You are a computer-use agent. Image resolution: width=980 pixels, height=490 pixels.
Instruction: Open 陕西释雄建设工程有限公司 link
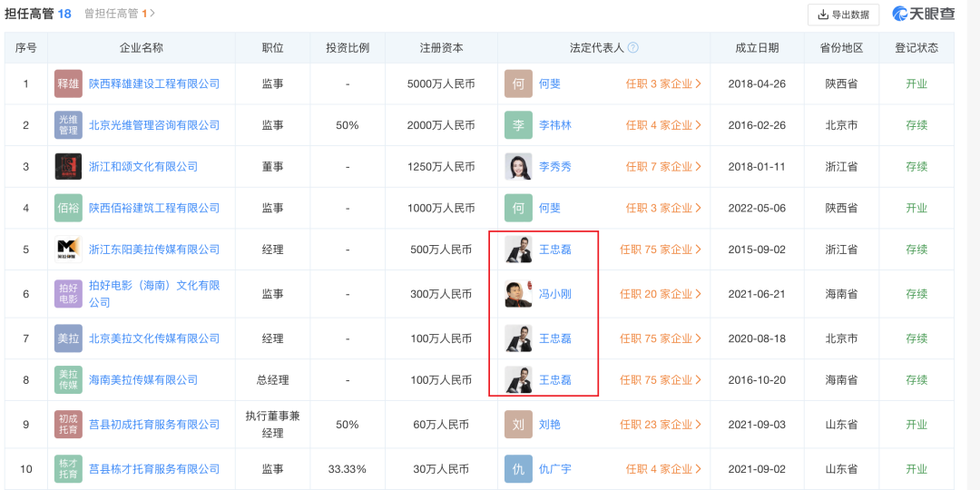pos(154,83)
